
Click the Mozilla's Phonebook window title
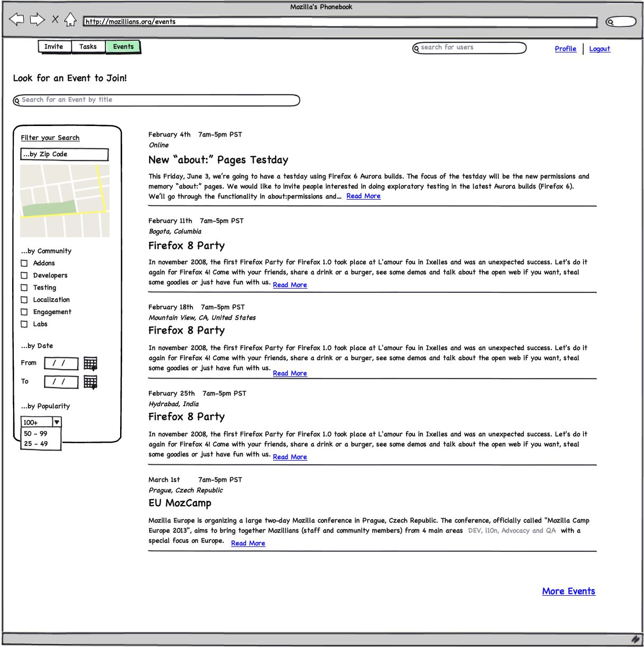(321, 7)
